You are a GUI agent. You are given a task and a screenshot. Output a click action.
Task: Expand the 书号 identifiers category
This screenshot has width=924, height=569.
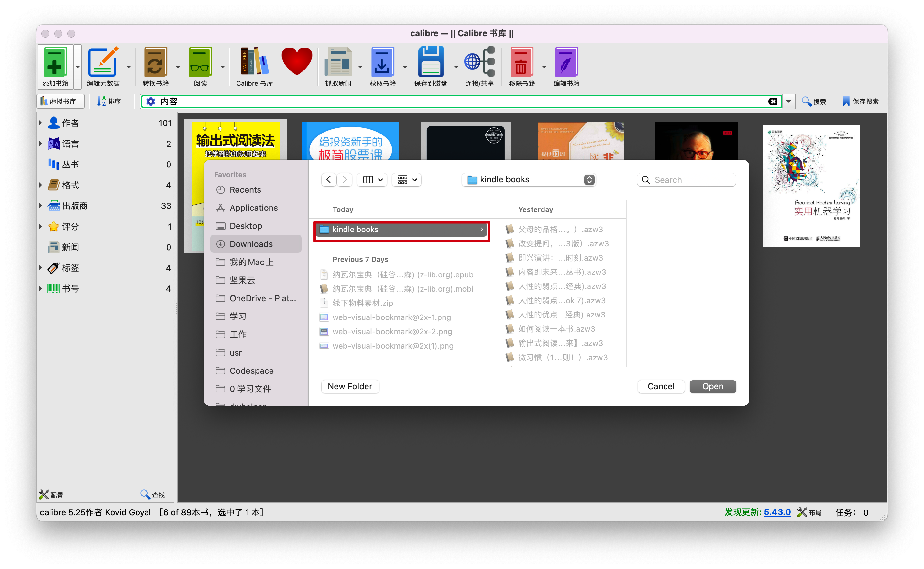point(41,288)
